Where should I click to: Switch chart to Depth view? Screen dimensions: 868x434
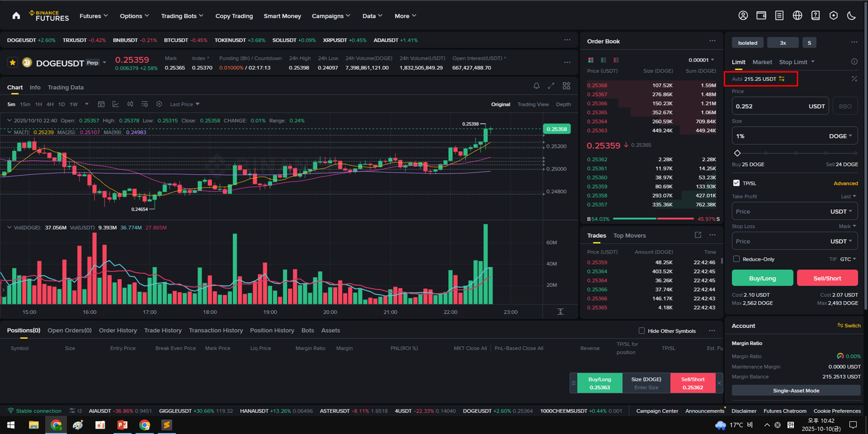(563, 104)
